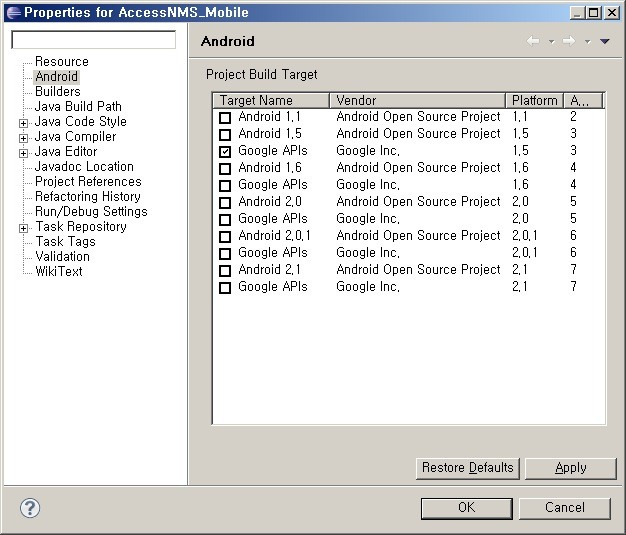Close the Properties dialog window
The width and height of the screenshot is (626, 535).
pyautogui.click(x=612, y=13)
